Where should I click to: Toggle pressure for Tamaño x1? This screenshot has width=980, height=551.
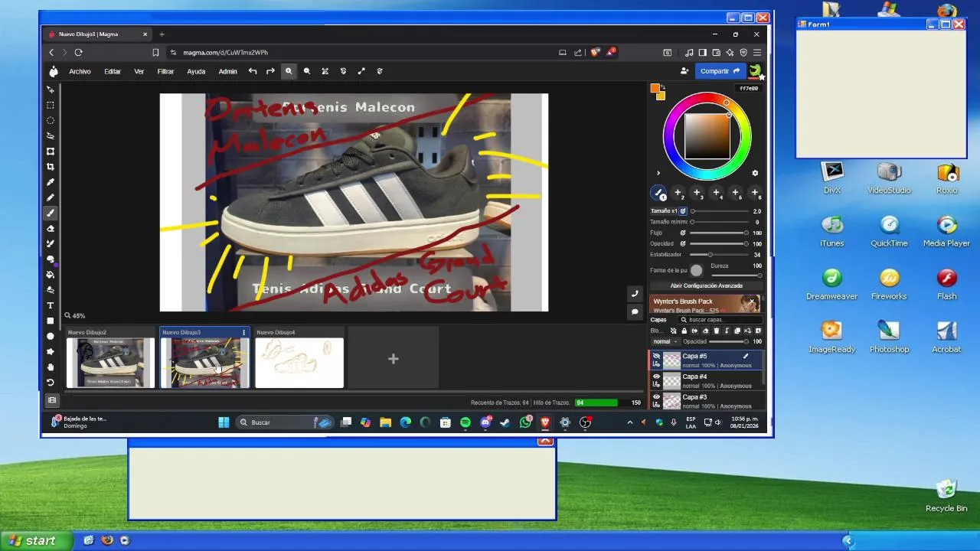[683, 211]
